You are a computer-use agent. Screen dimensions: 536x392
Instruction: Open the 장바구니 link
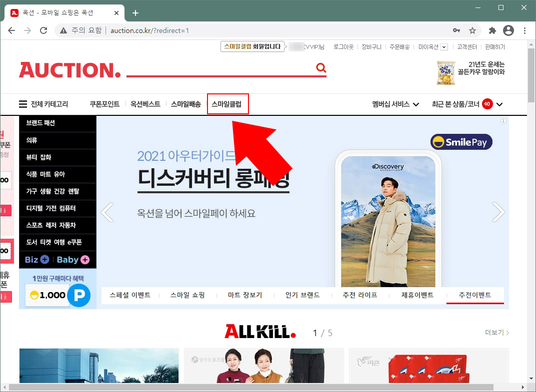tap(371, 47)
